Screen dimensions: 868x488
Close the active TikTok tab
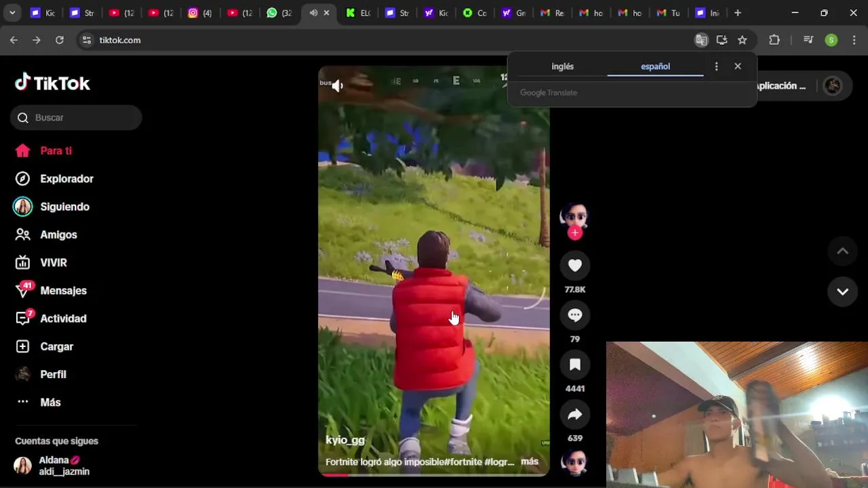326,13
